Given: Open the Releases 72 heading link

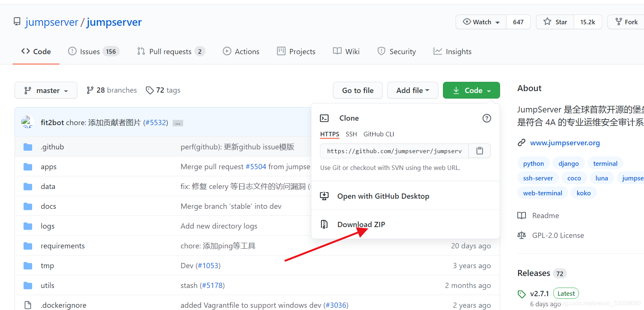Looking at the screenshot, I should click(x=542, y=273).
